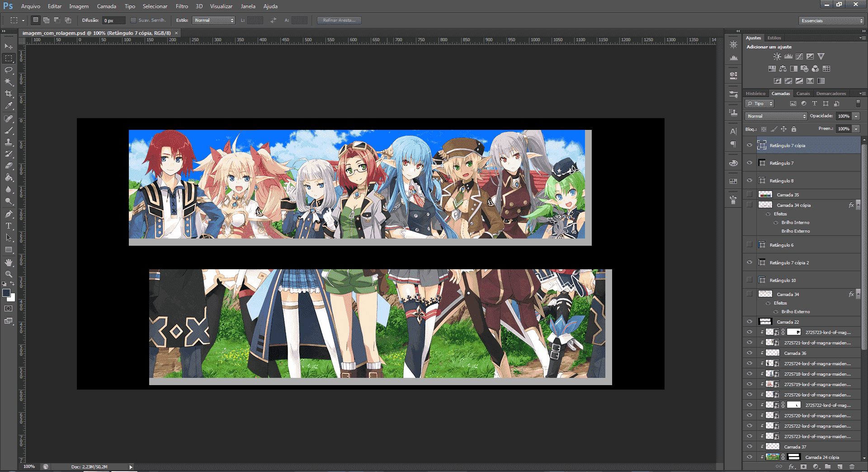Add a Brightness/Contrast adjustment
This screenshot has height=472, width=868.
pos(777,57)
